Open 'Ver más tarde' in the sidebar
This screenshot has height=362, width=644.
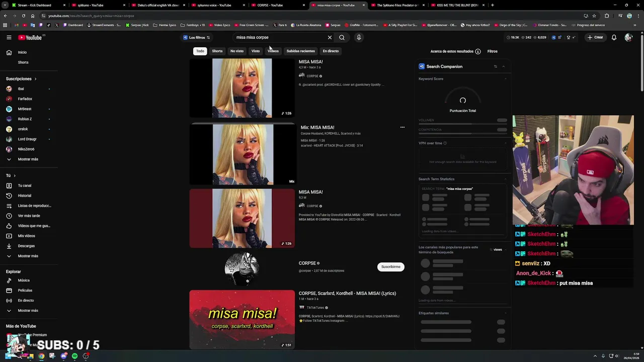click(29, 216)
